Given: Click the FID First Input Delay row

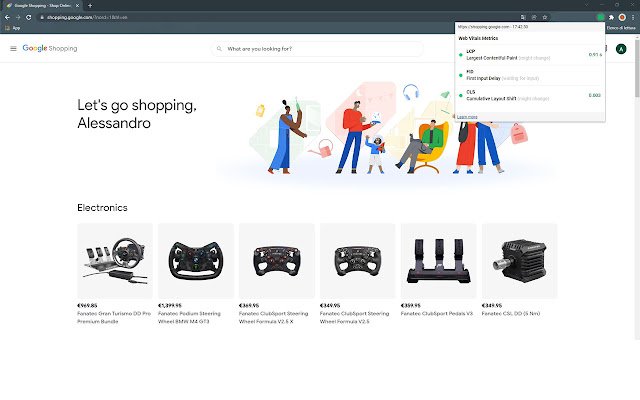Looking at the screenshot, I should [530, 75].
